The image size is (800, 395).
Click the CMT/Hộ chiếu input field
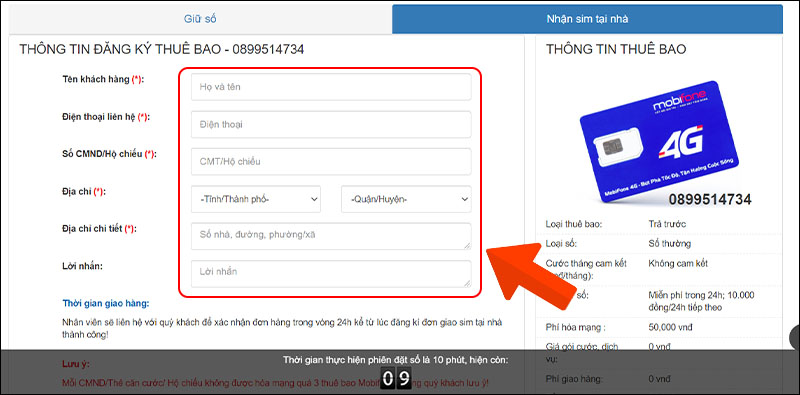331,161
